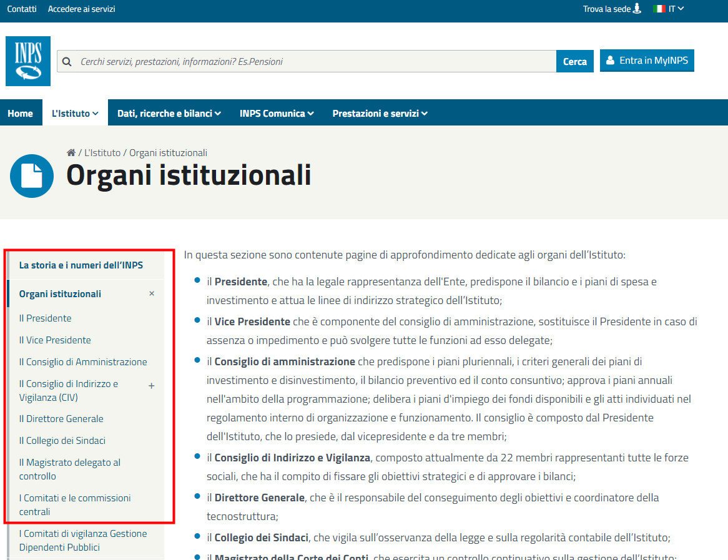Open Il Direttore Generale sidebar link
The image size is (728, 560).
point(61,418)
